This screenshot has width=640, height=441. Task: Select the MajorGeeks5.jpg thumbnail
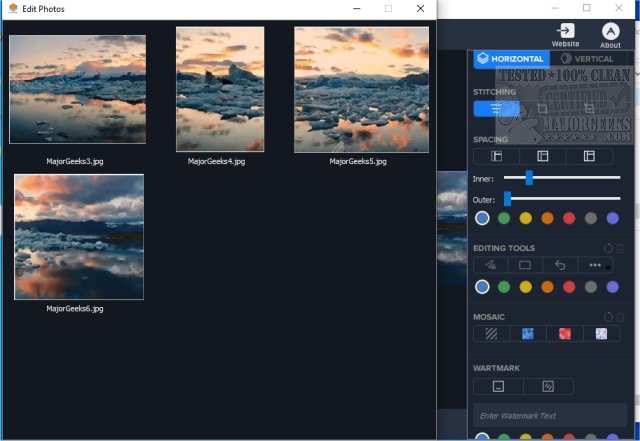(361, 90)
